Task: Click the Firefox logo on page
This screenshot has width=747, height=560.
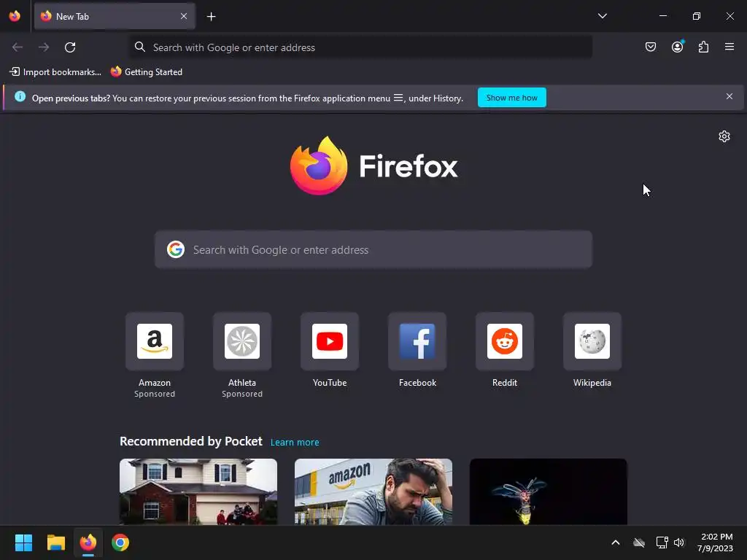Action: point(373,166)
